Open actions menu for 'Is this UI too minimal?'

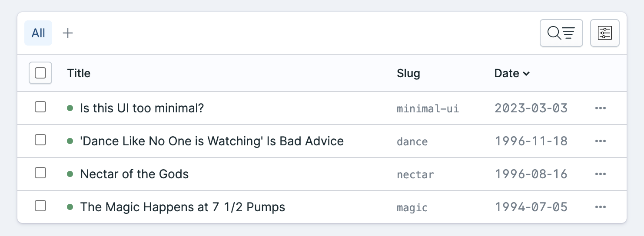coord(600,108)
